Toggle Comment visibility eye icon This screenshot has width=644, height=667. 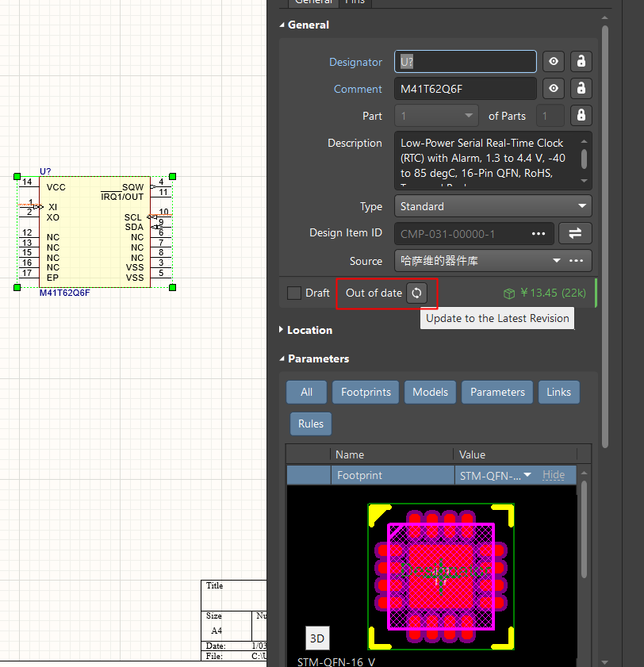click(x=554, y=89)
